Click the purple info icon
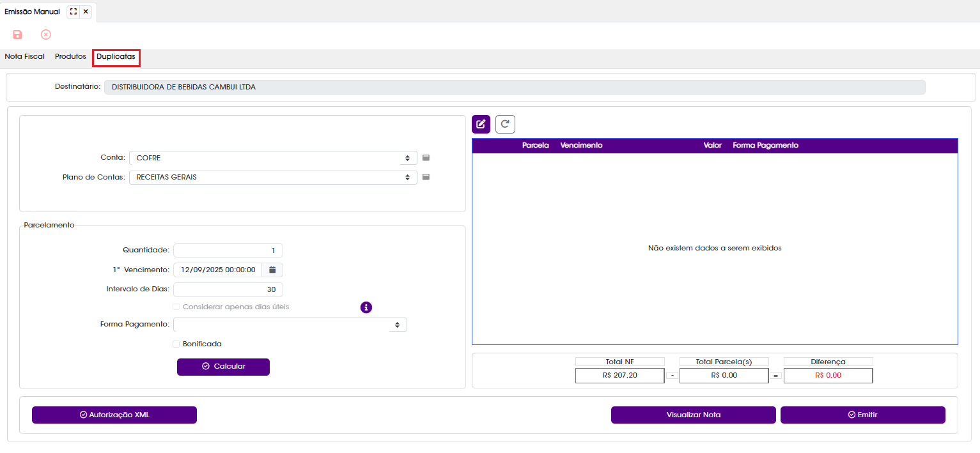Screen dimensions: 980x453 point(366,307)
